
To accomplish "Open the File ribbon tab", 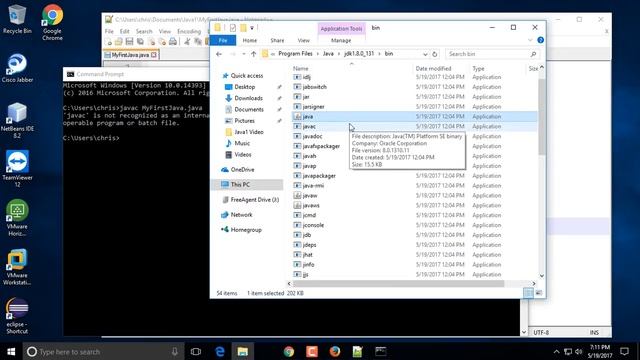I will tap(223, 40).
